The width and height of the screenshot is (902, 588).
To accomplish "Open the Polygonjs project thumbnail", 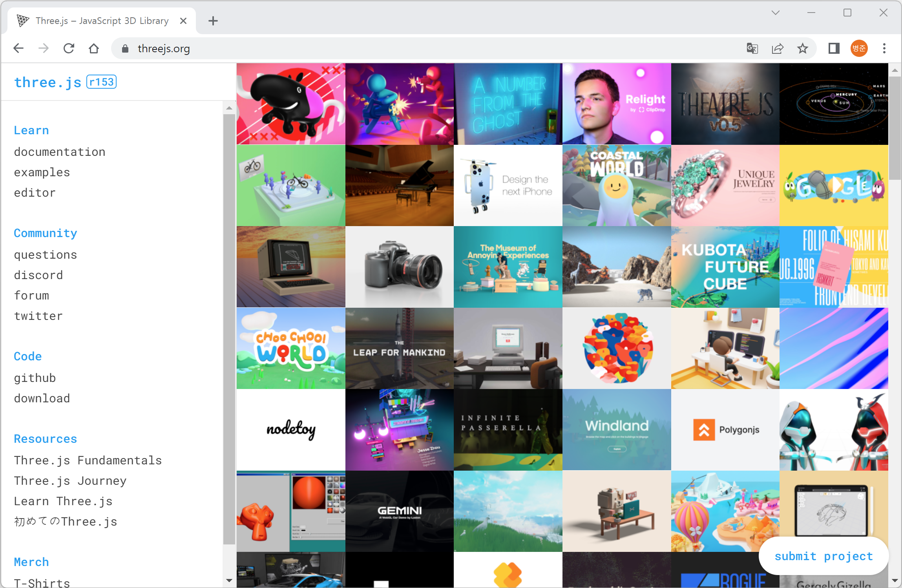I will 725,430.
